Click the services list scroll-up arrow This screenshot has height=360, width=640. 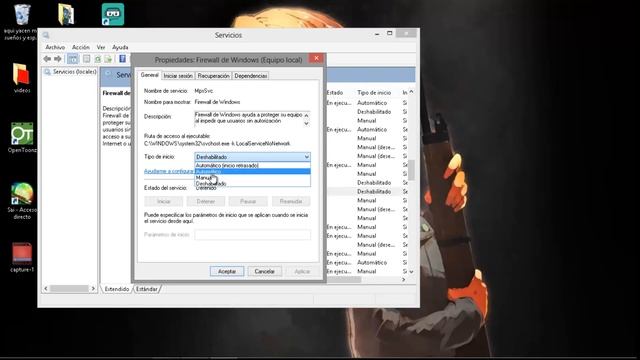411,92
